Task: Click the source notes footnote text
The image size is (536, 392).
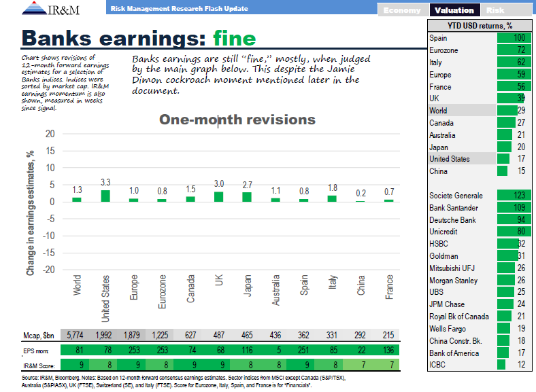Action: pyautogui.click(x=184, y=382)
